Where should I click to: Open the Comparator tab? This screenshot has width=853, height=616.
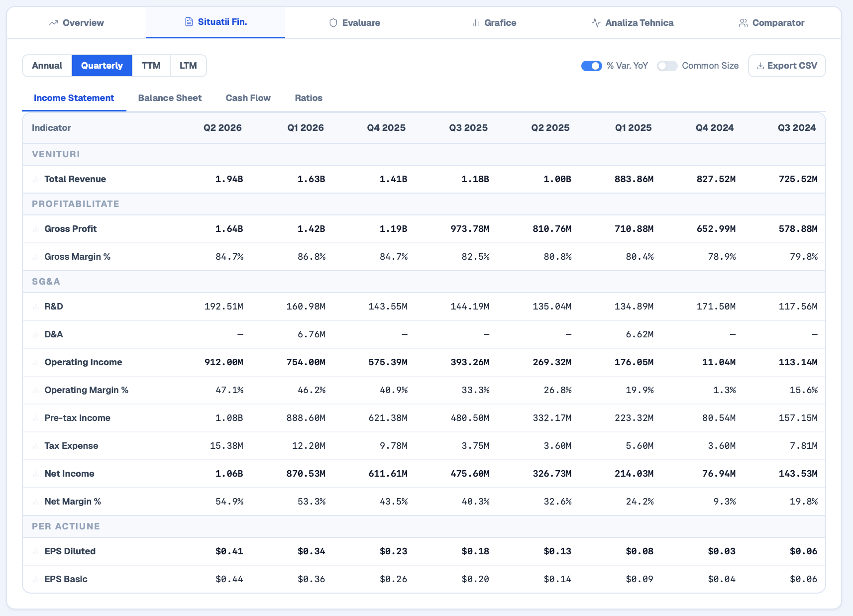(x=771, y=23)
